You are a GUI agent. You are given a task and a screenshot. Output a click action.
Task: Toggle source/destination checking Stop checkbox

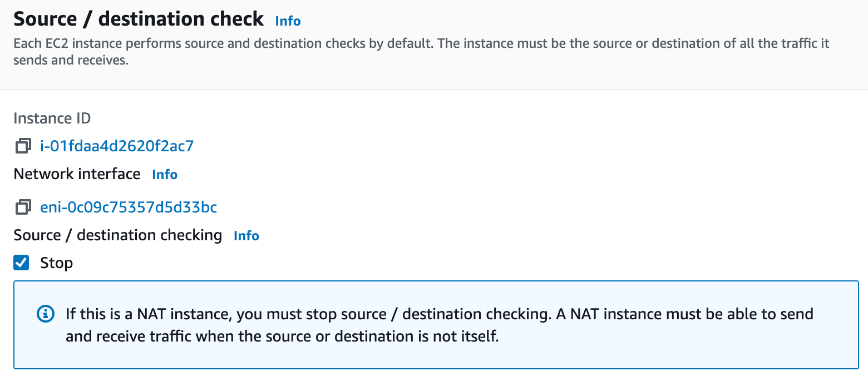(21, 262)
